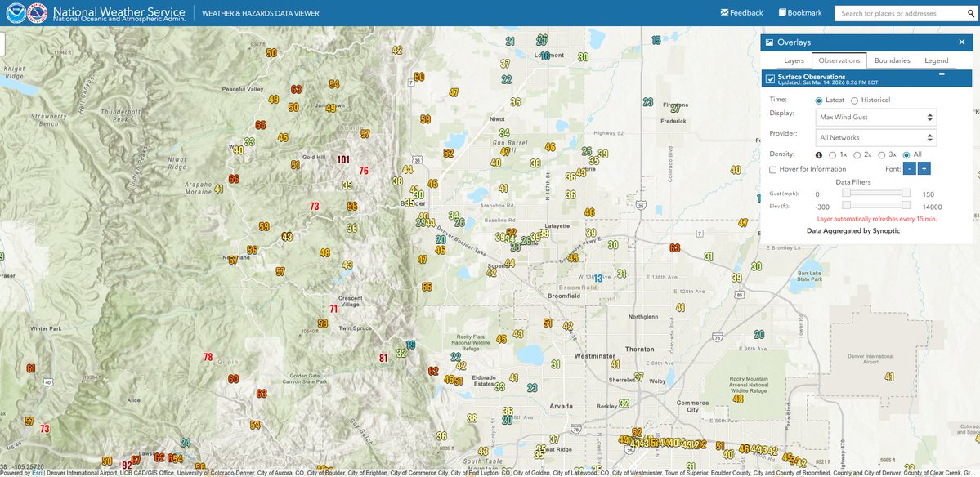Click the 24 gust marker near Lawson
The image size is (980, 477).
186,443
